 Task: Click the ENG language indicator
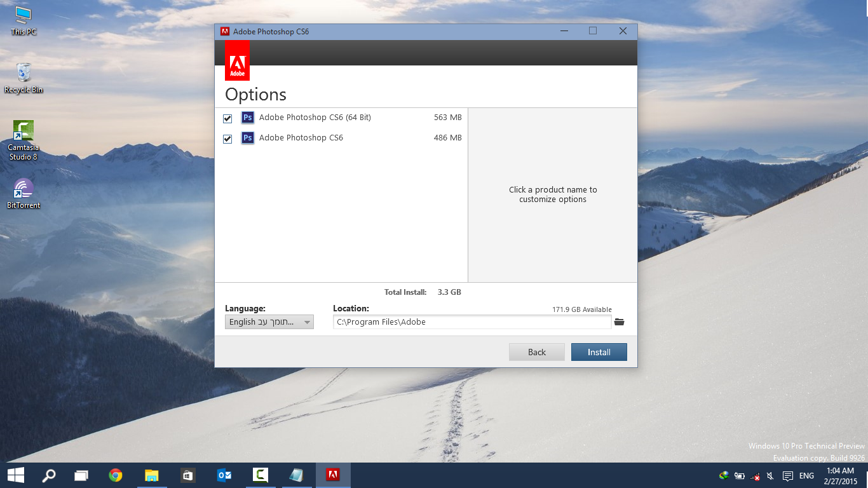(x=806, y=476)
